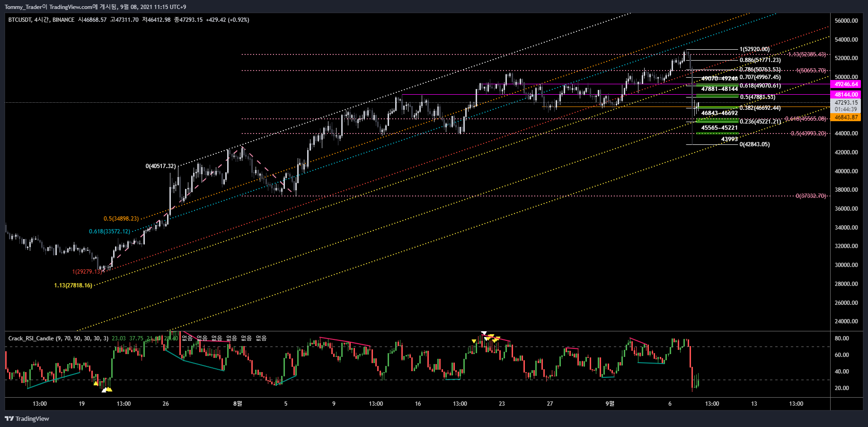Click the 45565~45221 zone label

click(x=719, y=128)
